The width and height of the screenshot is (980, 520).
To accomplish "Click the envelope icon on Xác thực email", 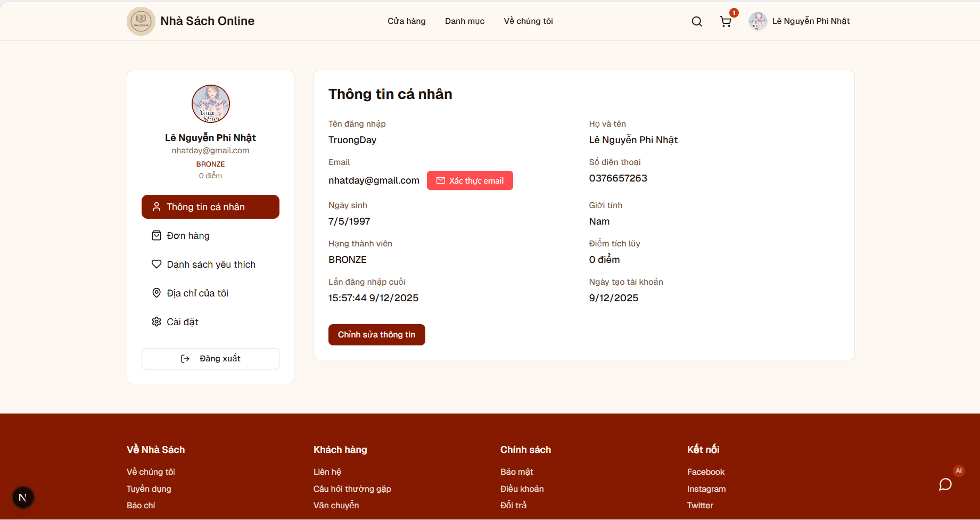I will click(440, 180).
